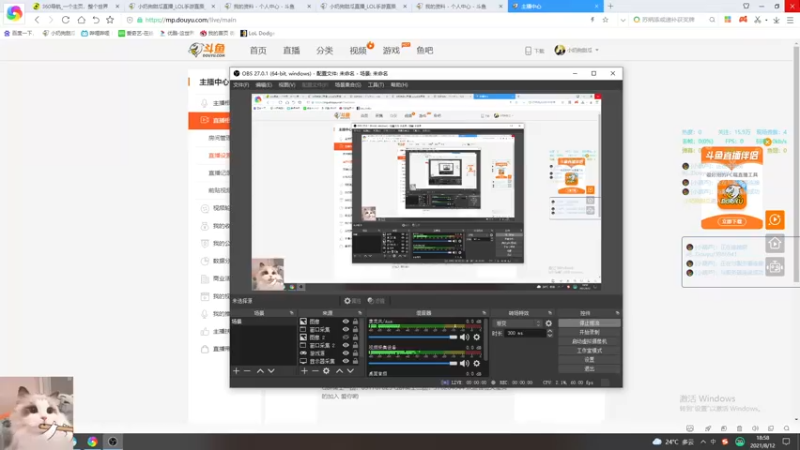
Task: Add a new source with the plus icon
Action: (304, 371)
